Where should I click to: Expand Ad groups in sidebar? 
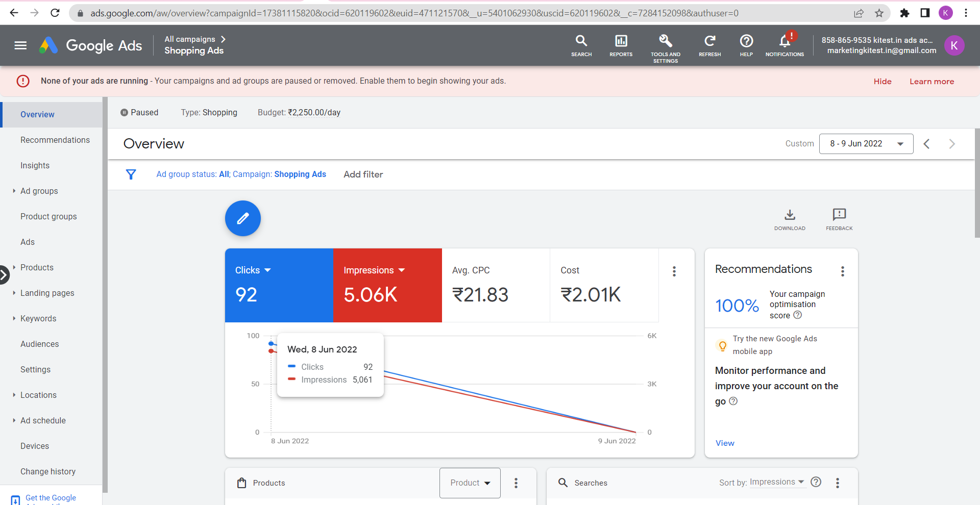tap(14, 191)
